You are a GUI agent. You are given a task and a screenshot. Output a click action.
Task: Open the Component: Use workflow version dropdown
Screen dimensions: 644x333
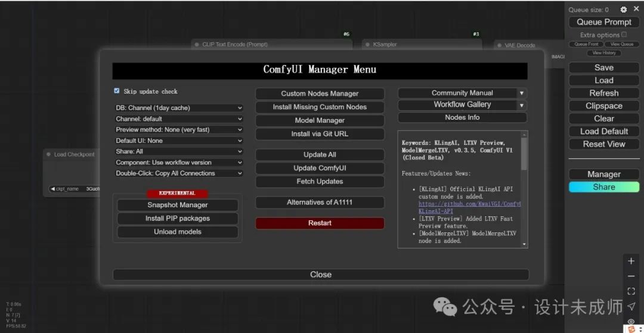[179, 163]
